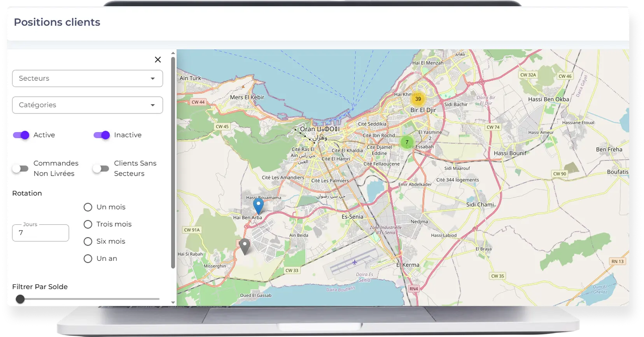Click the Filtrer Par Solde slider handle
Viewport: 644px width, 337px height.
[20, 299]
